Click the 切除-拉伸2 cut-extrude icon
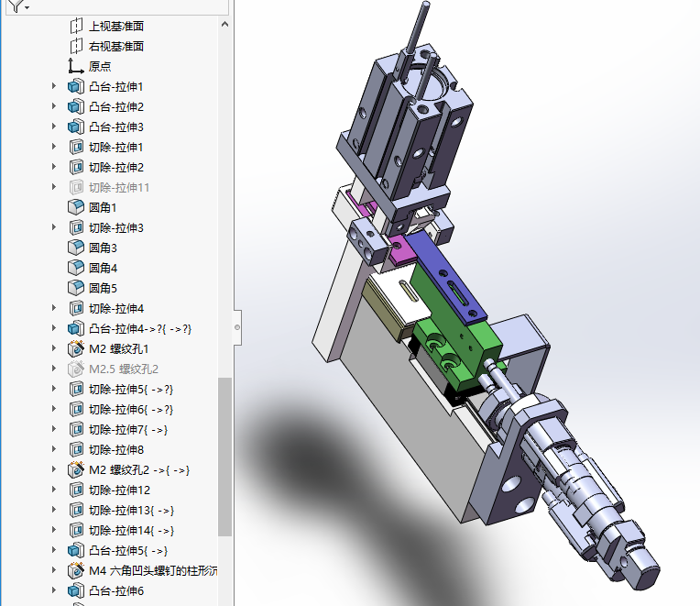 pos(76,167)
